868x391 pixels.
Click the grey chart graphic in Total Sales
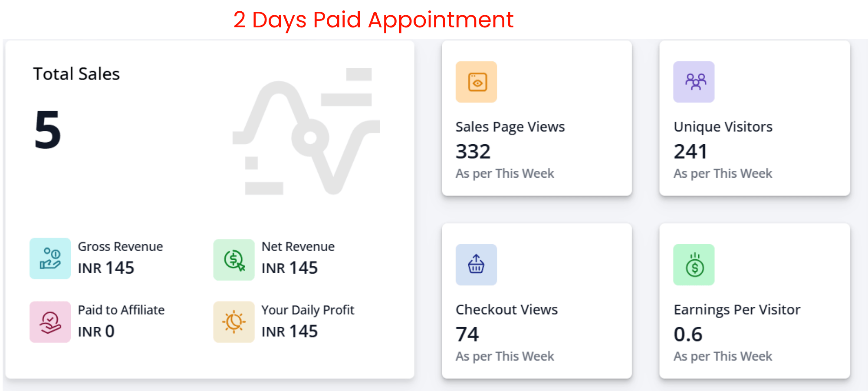coord(306,133)
